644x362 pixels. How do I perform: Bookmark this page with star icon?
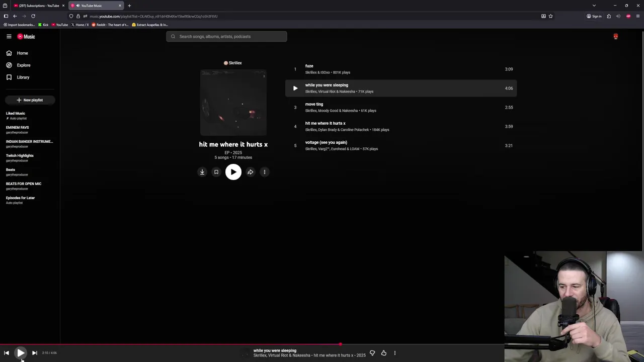550,16
